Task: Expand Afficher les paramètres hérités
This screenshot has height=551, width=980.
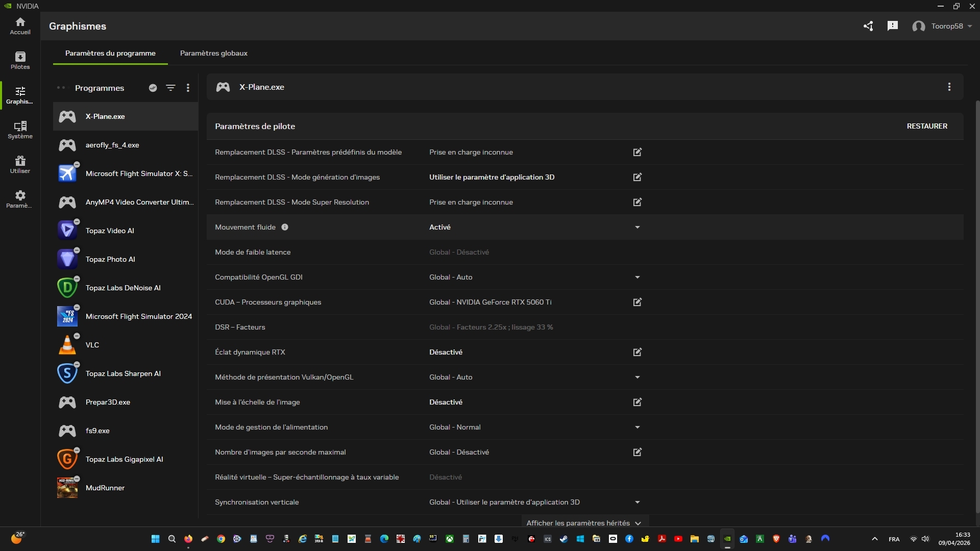Action: click(583, 523)
